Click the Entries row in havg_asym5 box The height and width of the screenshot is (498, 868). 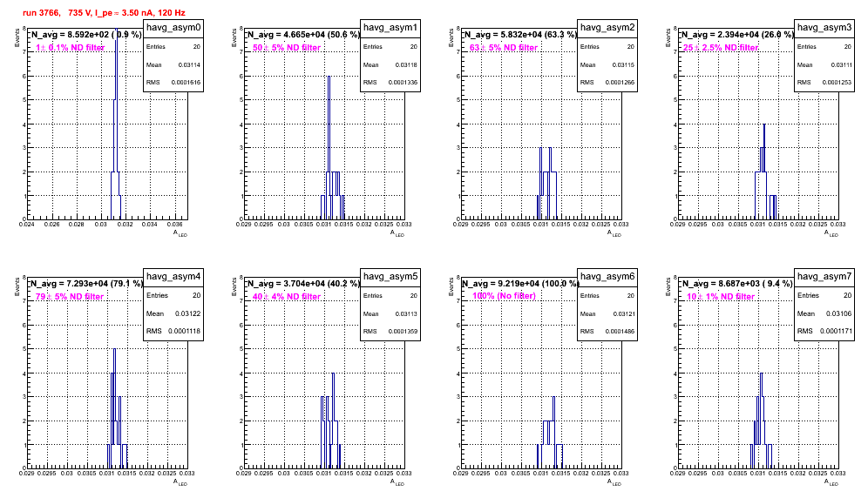390,296
